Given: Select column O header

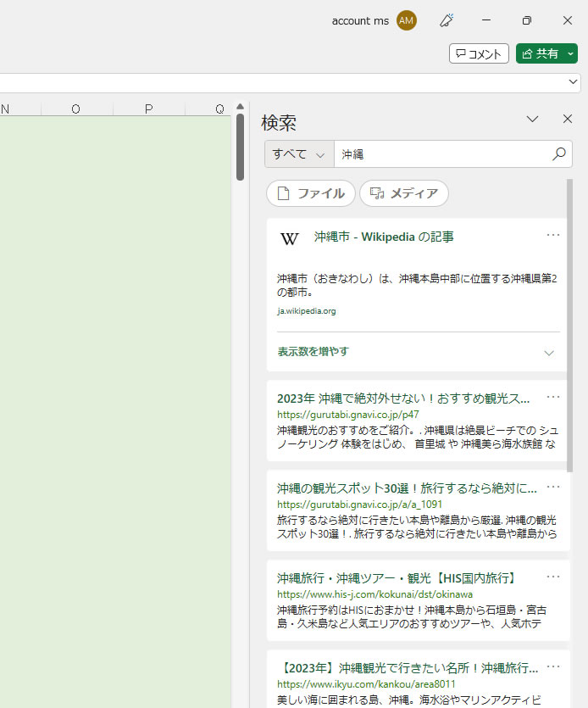Looking at the screenshot, I should click(x=76, y=109).
